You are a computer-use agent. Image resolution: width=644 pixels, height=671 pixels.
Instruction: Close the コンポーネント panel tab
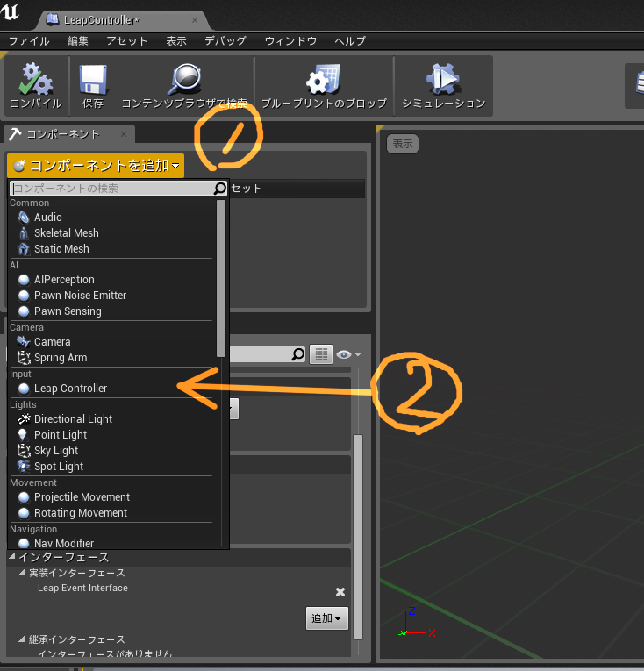tap(124, 134)
